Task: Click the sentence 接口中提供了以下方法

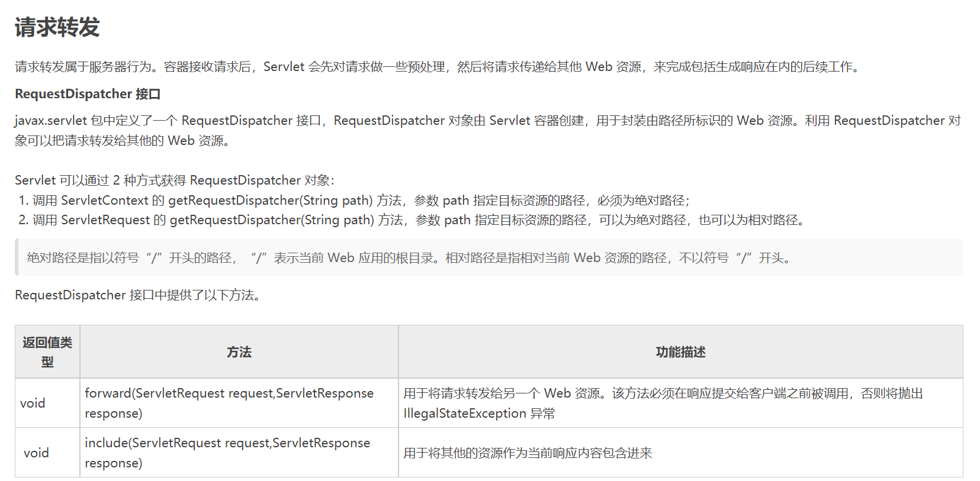Action: pyautogui.click(x=137, y=295)
